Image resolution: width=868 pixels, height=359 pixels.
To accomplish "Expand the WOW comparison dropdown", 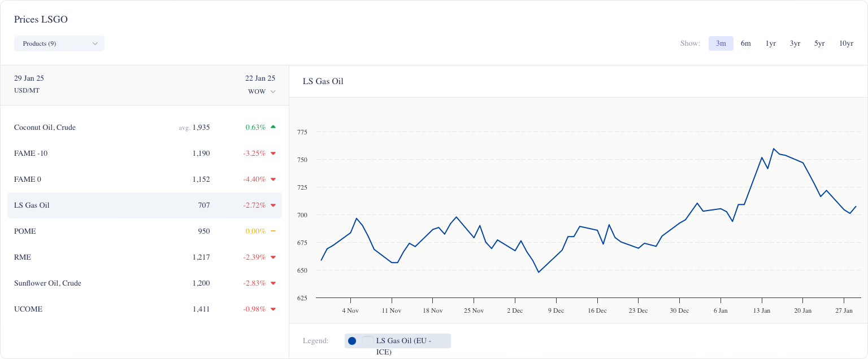I will click(x=261, y=91).
